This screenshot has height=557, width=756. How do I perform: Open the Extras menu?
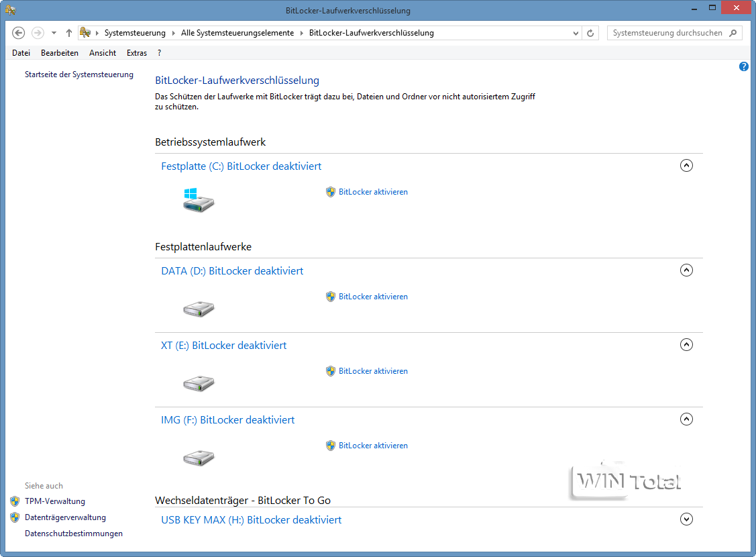(136, 53)
